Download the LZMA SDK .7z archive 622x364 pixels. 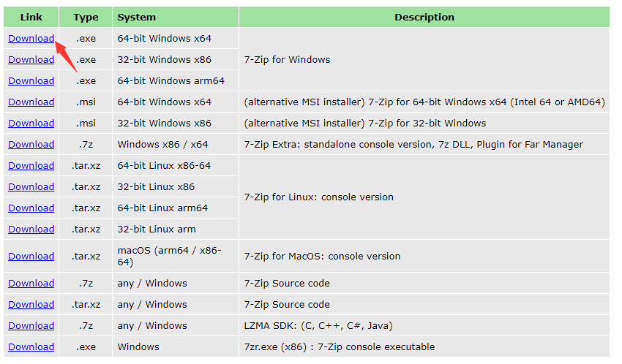pyautogui.click(x=31, y=326)
